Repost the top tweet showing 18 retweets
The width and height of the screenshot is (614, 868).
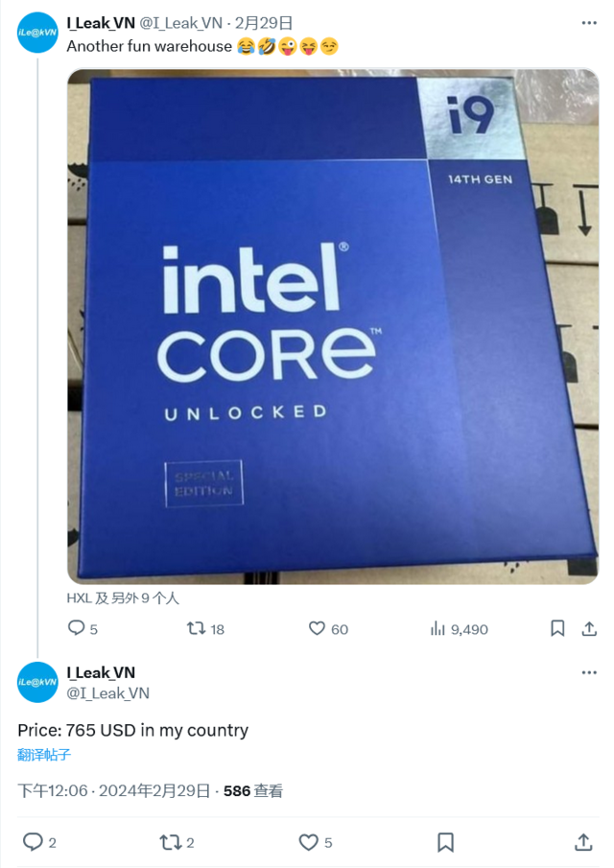coord(196,628)
